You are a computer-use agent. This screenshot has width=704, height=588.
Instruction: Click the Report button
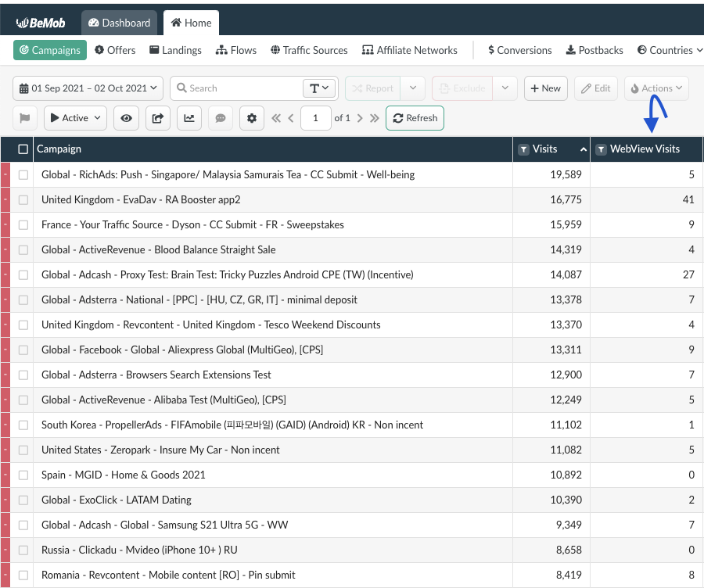click(x=372, y=88)
